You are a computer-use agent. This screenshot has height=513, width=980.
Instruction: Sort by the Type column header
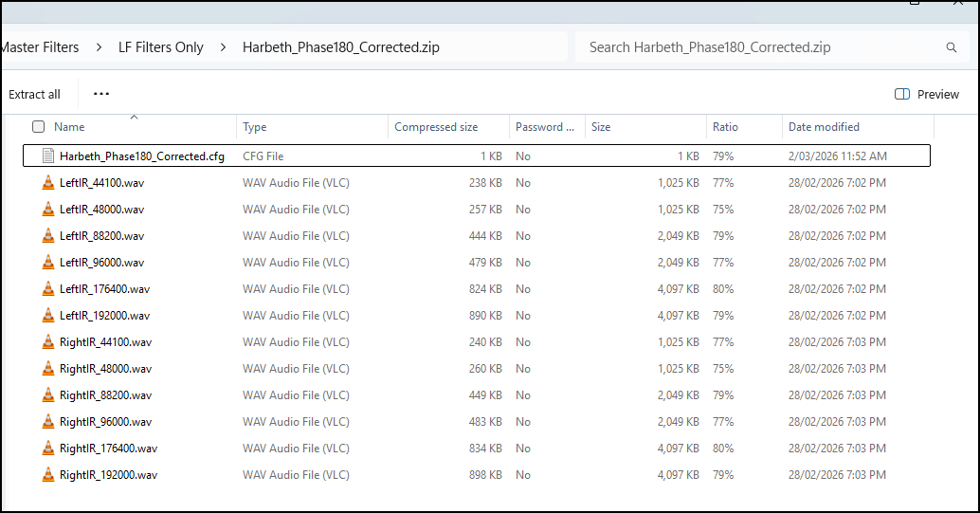coord(255,127)
